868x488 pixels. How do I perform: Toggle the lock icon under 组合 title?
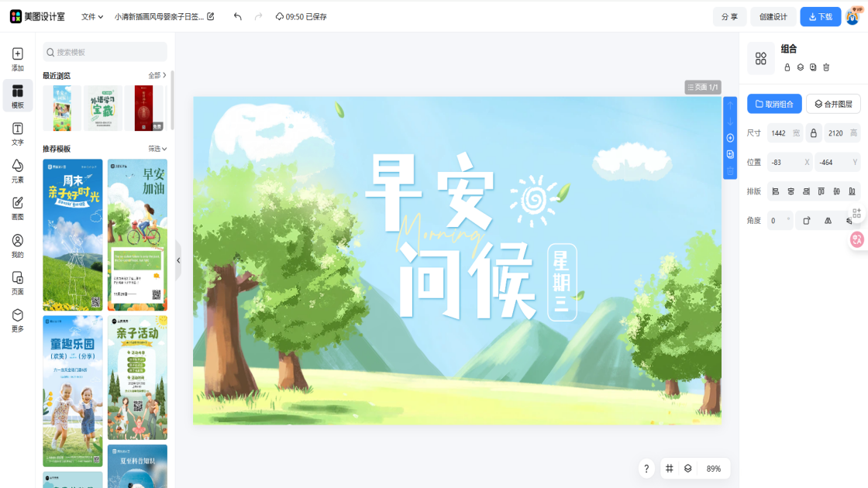787,67
